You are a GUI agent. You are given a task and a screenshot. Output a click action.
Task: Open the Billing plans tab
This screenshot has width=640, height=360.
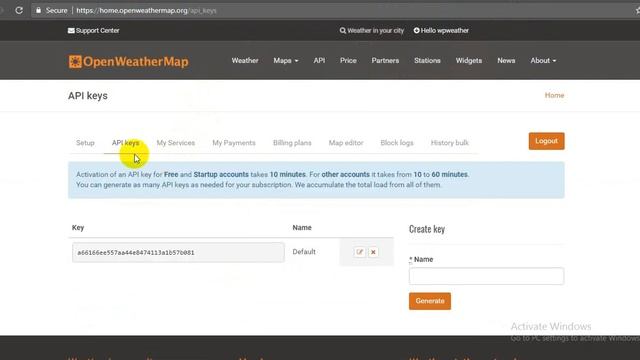(x=292, y=143)
